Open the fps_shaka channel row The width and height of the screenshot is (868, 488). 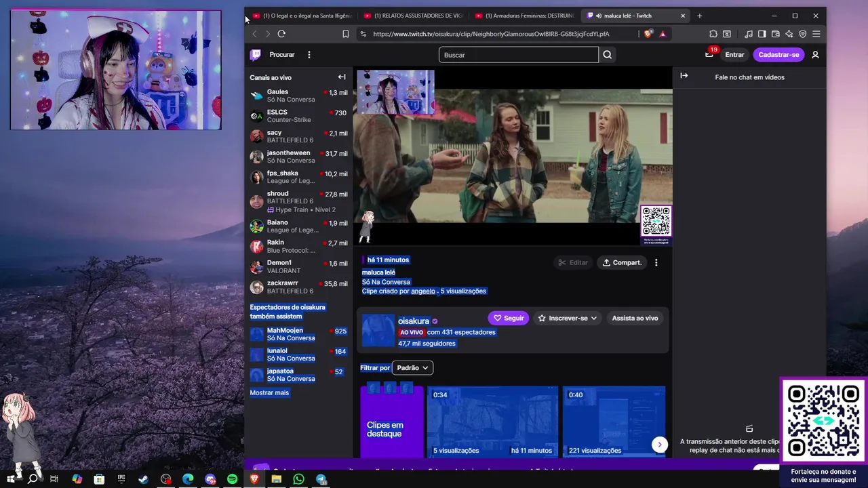point(298,177)
